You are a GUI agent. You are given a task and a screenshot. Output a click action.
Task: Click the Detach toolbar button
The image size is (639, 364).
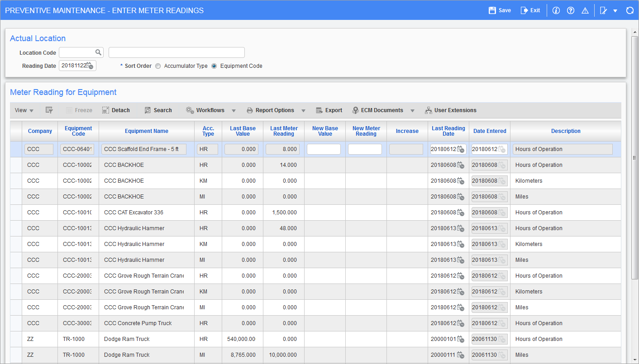116,110
